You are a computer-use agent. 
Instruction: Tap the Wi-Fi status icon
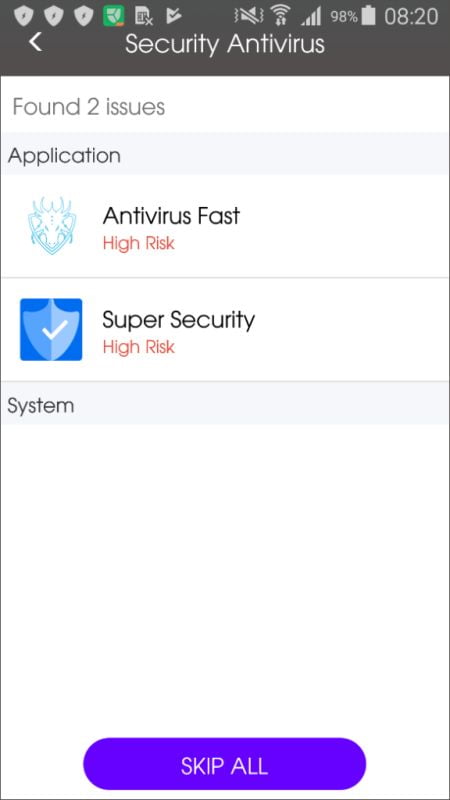pos(280,17)
